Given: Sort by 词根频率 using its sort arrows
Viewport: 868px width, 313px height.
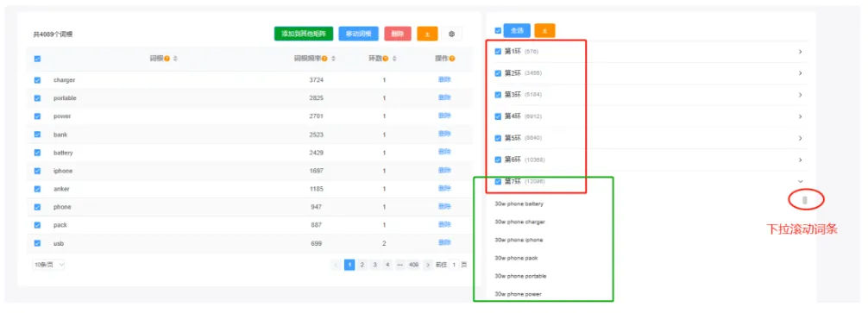Looking at the screenshot, I should [x=333, y=58].
